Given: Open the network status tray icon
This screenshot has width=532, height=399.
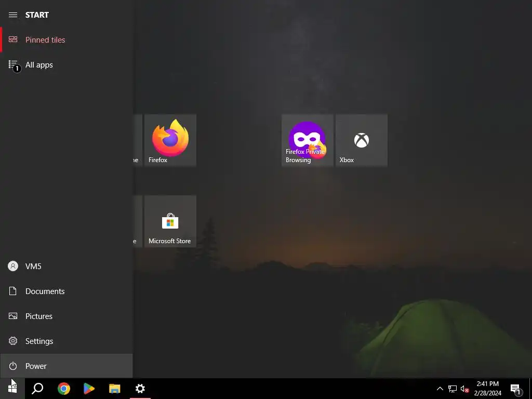Looking at the screenshot, I should [453, 389].
